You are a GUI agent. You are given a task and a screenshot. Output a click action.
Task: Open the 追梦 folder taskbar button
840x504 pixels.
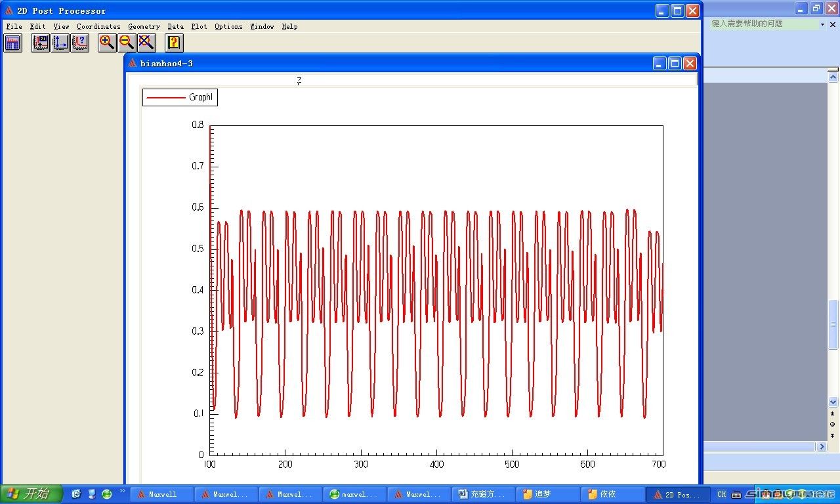547,494
